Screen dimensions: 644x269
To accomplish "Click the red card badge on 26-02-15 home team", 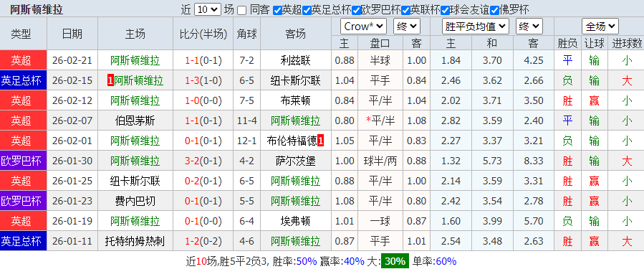I will pyautogui.click(x=110, y=80).
